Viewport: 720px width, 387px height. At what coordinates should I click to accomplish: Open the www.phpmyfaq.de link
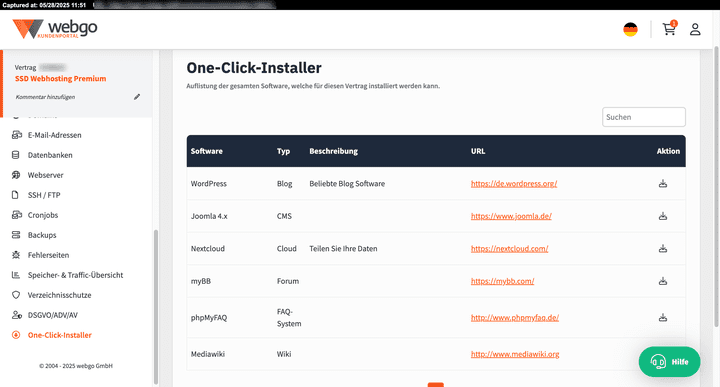pos(515,318)
